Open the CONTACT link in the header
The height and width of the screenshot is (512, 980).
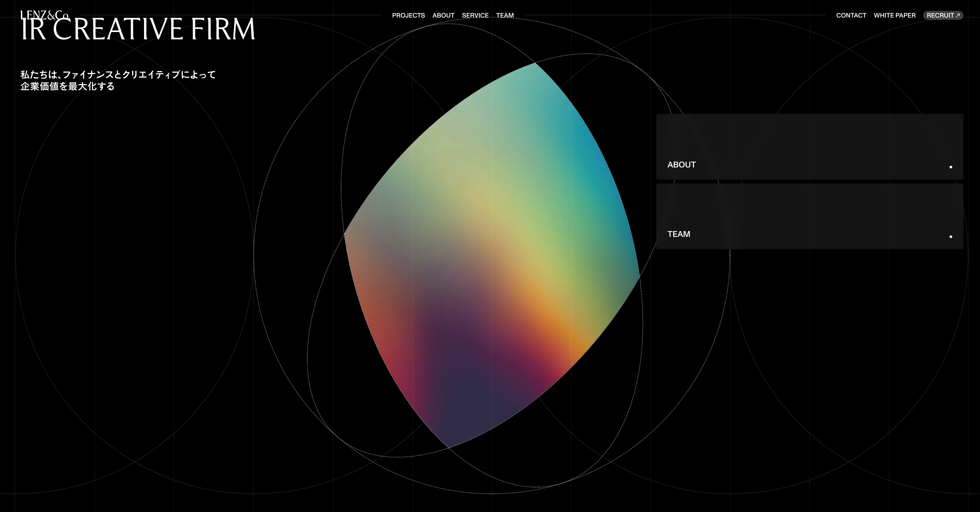[x=851, y=16]
